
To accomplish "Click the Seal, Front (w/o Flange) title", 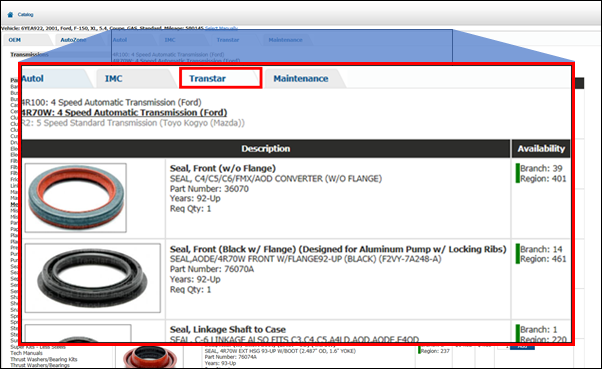I will click(223, 168).
